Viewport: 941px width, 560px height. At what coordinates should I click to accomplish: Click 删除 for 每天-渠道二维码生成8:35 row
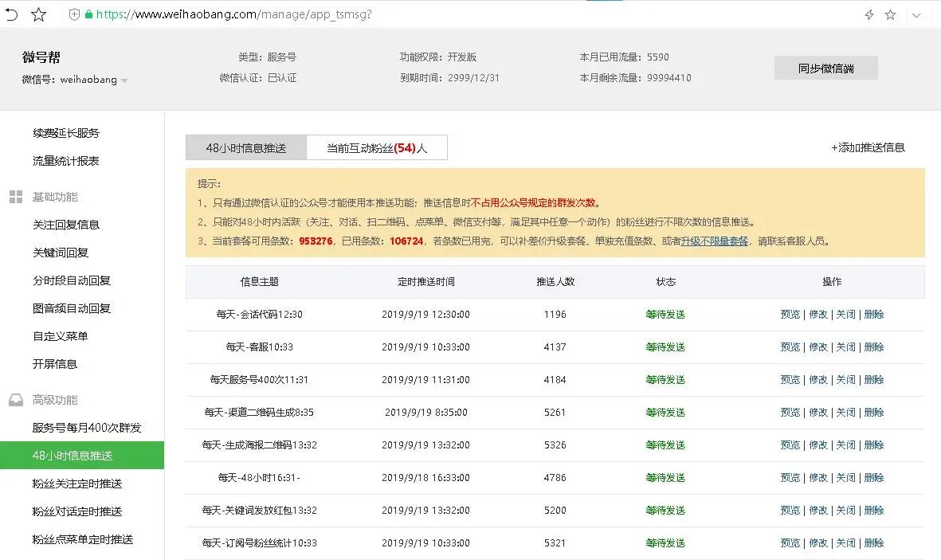click(x=874, y=413)
